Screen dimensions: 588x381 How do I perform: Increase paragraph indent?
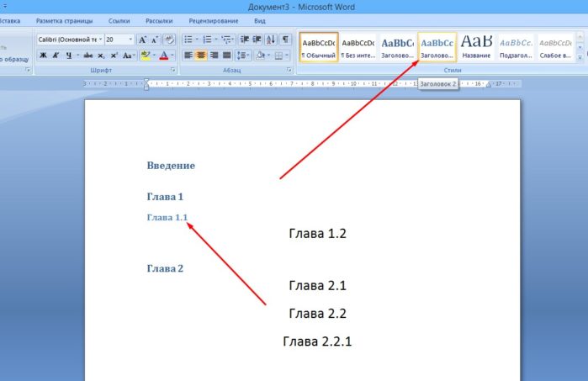(x=257, y=40)
